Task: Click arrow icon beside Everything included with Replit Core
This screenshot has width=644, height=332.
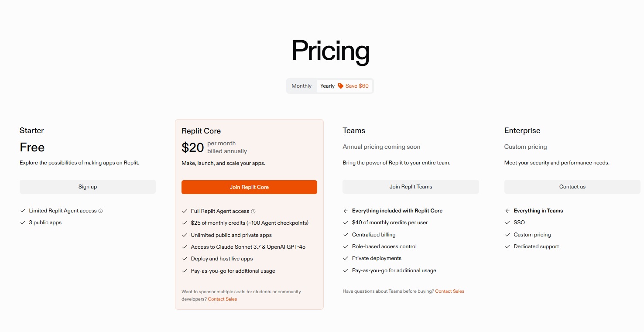Action: point(346,211)
